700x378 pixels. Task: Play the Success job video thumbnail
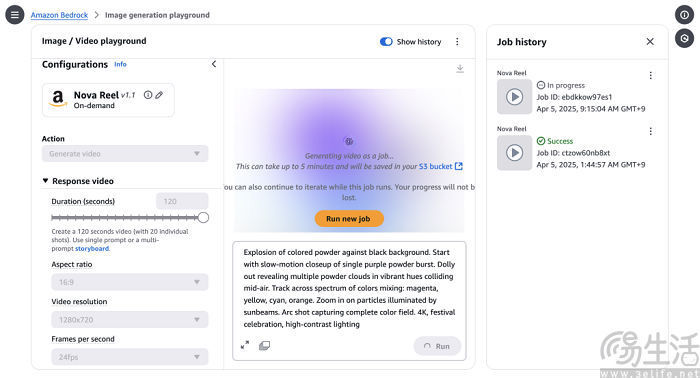tap(514, 153)
